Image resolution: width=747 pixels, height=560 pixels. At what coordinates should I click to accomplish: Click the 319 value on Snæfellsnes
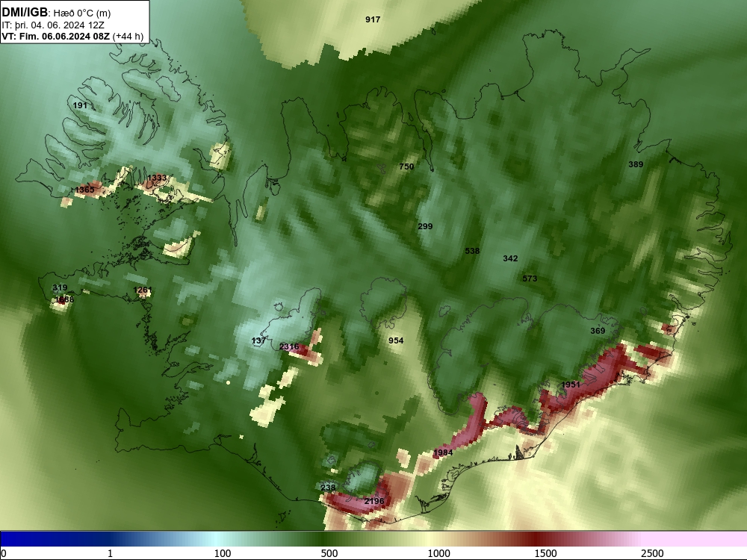(x=60, y=287)
